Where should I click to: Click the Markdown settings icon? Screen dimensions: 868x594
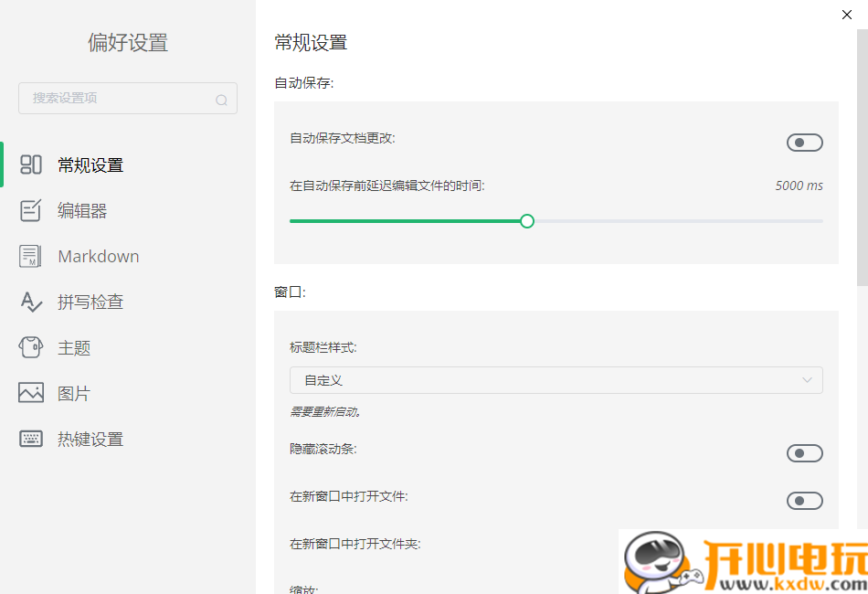[31, 256]
